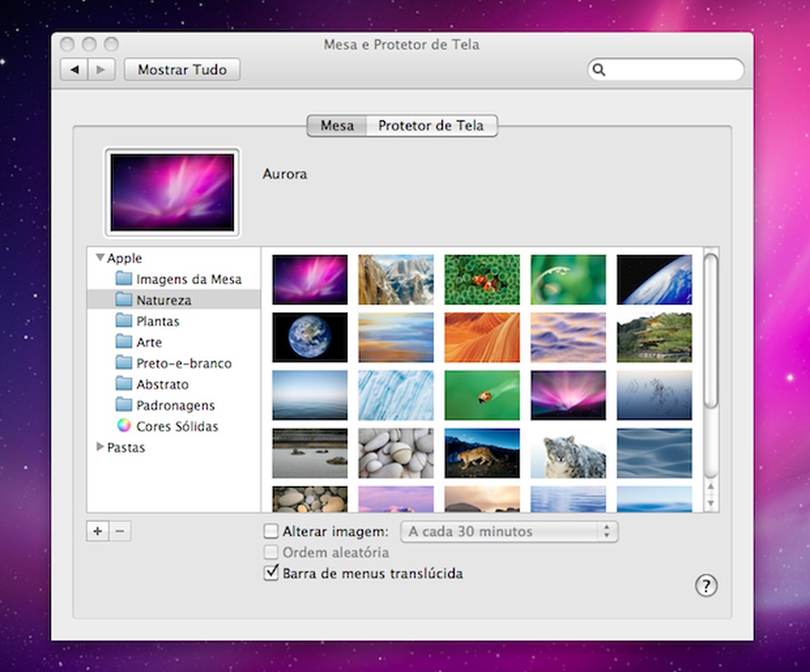Click the plus button to add folder
The height and width of the screenshot is (672, 810).
(x=97, y=531)
